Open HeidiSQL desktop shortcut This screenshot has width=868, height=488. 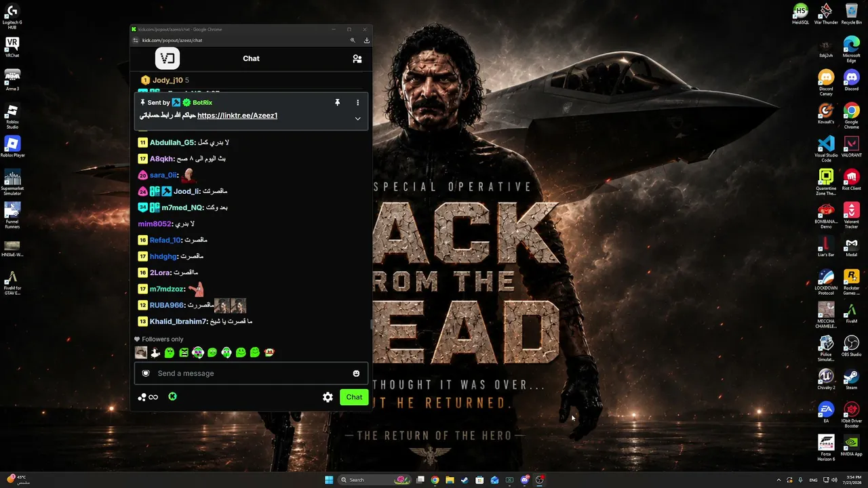[801, 14]
